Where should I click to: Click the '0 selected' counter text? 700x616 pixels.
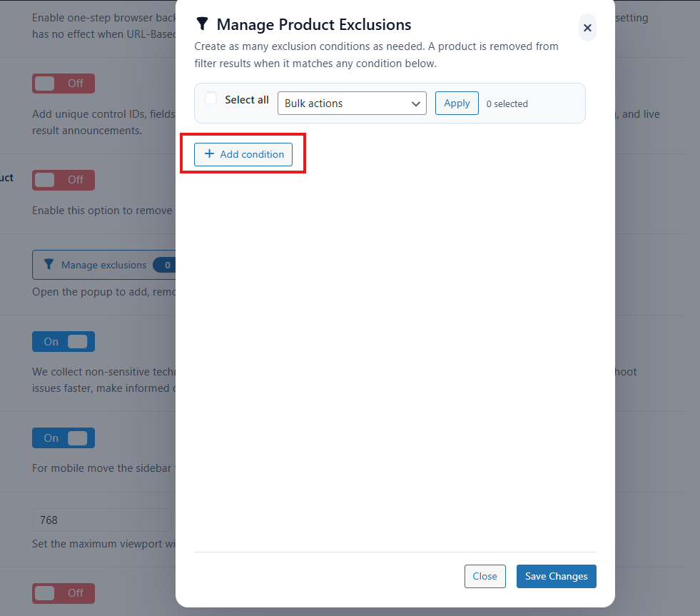click(507, 104)
